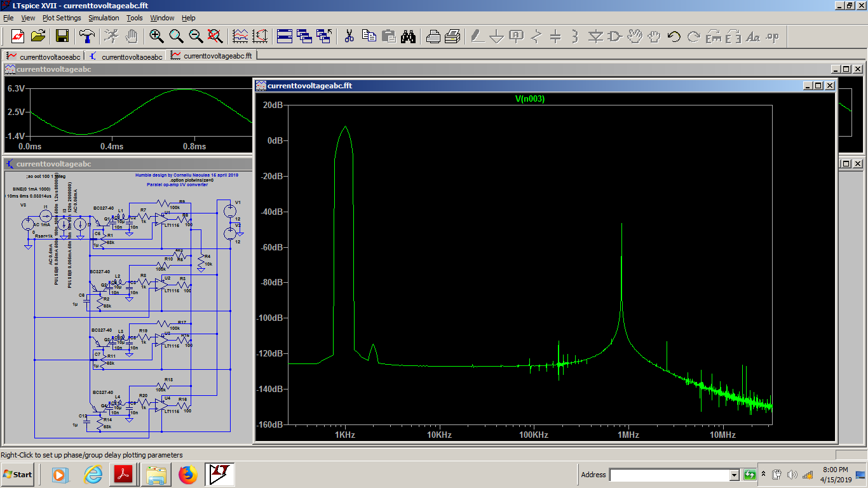Click the Paste clipboard icon
This screenshot has width=868, height=488.
388,36
